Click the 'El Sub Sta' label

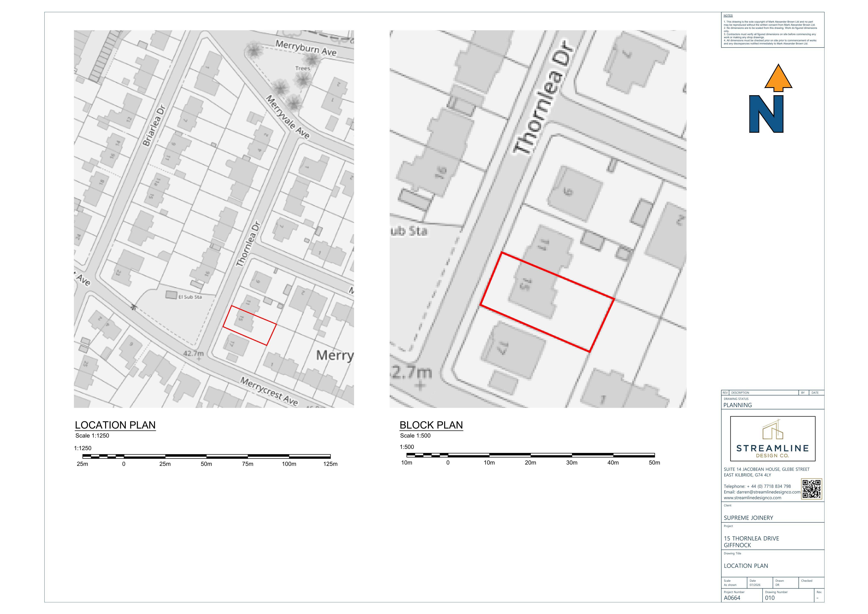click(x=190, y=297)
